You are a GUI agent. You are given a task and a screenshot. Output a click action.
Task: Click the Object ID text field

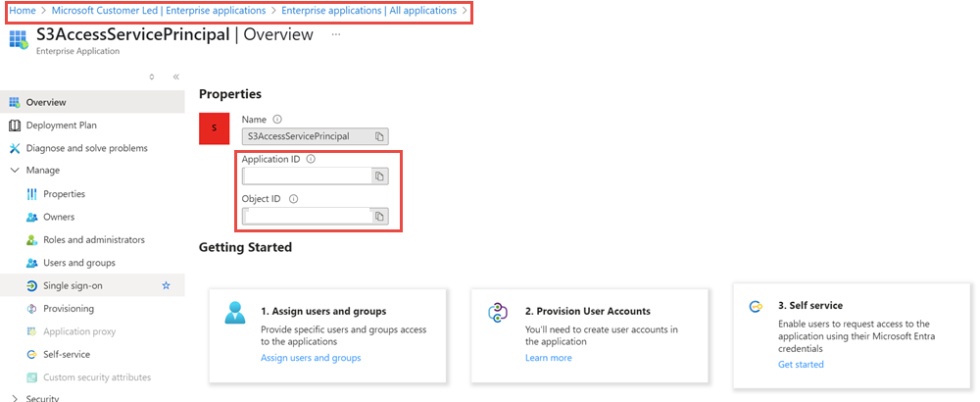[x=306, y=216]
